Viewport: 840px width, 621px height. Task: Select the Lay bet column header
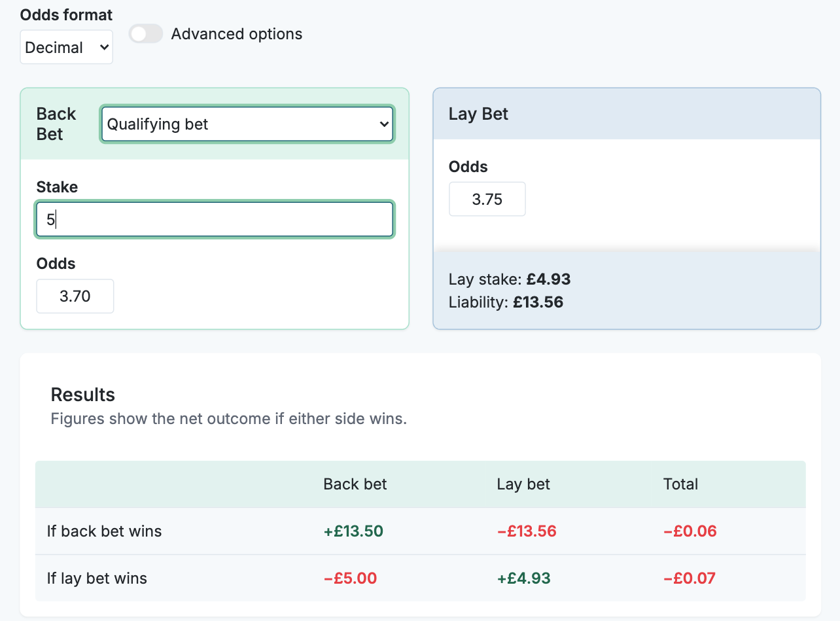pyautogui.click(x=523, y=484)
